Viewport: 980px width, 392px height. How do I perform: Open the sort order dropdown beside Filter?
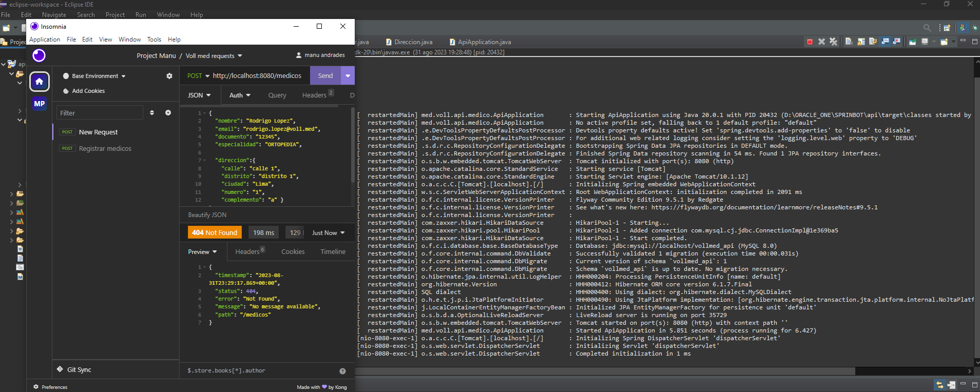click(152, 113)
